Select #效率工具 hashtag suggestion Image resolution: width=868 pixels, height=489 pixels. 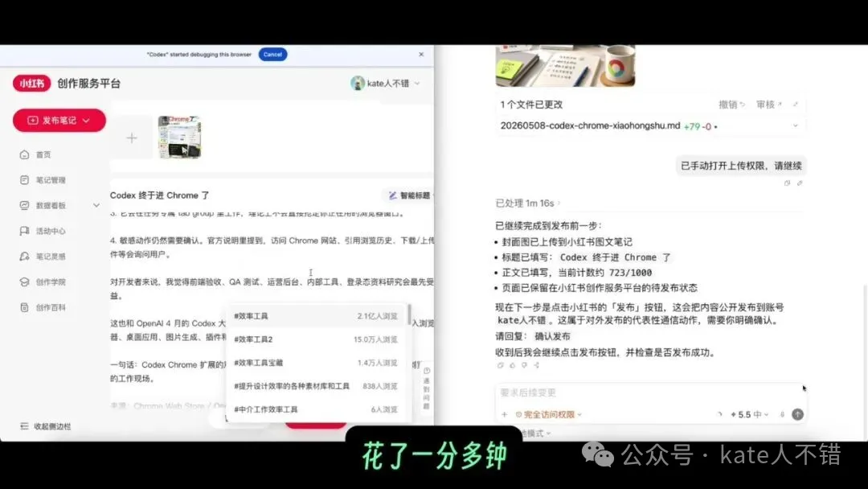coord(316,315)
